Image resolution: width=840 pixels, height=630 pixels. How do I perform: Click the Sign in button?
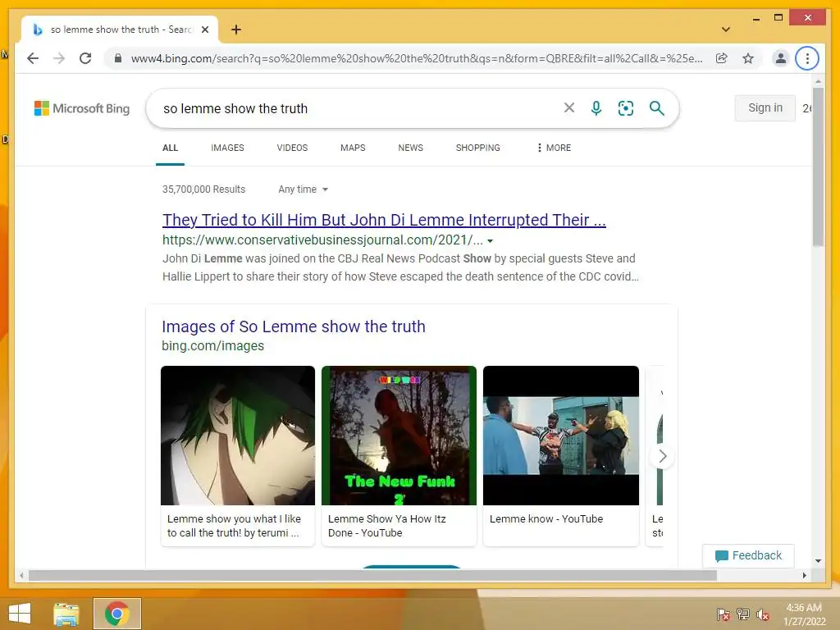click(x=765, y=108)
